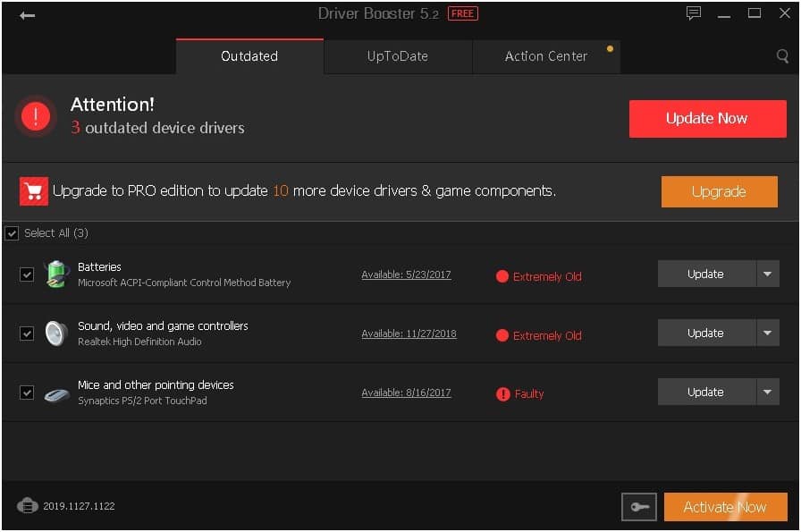Click the red attention warning icon
This screenshot has height=532, width=801.
[x=35, y=116]
